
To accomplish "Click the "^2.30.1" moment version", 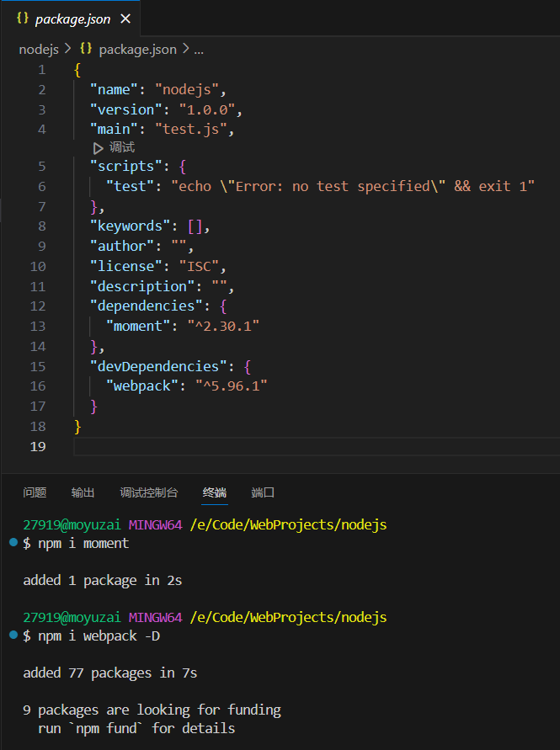I will click(x=223, y=327).
